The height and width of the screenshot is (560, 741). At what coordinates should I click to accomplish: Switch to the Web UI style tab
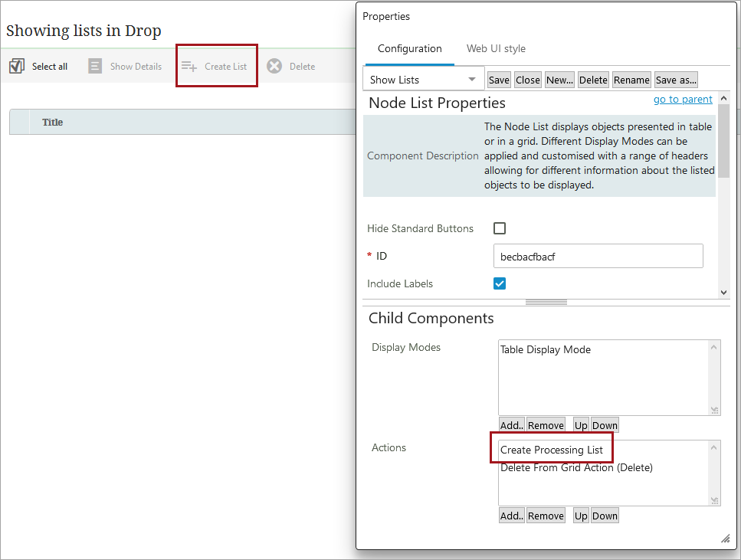tap(496, 48)
